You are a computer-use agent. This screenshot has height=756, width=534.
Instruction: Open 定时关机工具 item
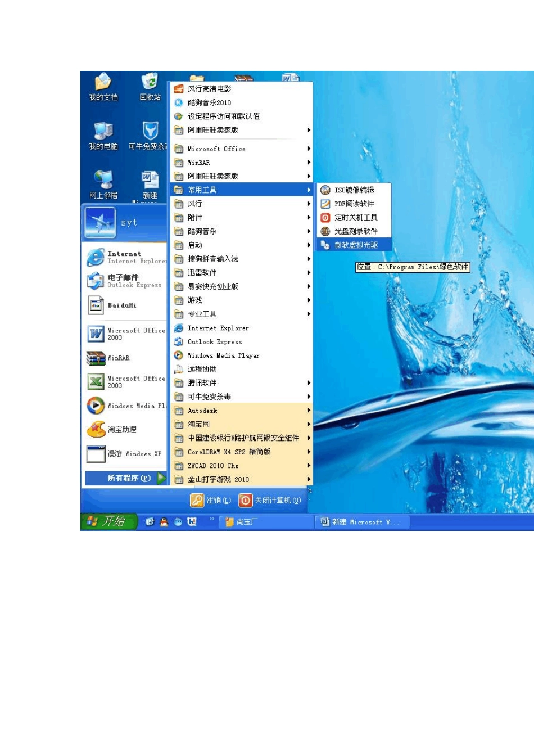354,218
